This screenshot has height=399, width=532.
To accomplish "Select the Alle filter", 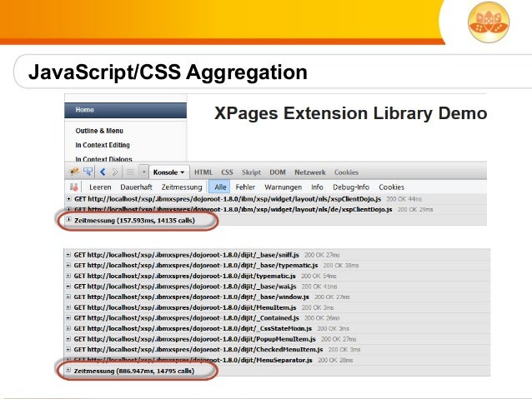I will (220, 187).
